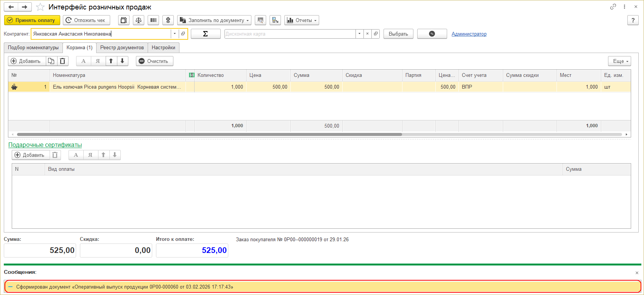This screenshot has height=295, width=644.
Task: Click into the Дисконтная карта field
Action: pos(290,34)
